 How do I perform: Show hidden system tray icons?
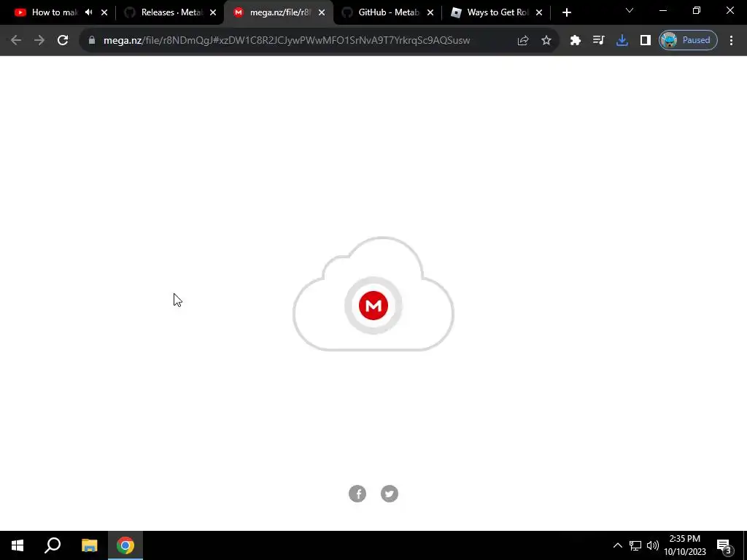[x=617, y=545]
